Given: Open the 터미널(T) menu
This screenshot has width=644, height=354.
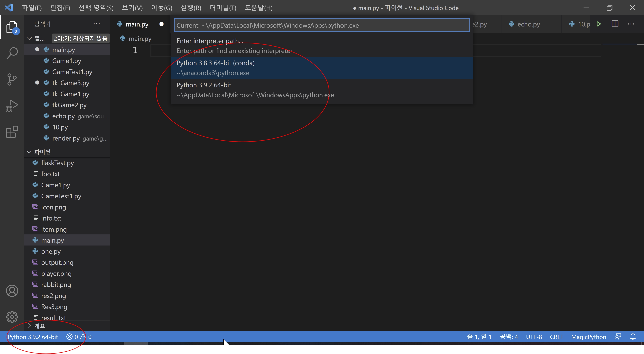Looking at the screenshot, I should tap(223, 8).
